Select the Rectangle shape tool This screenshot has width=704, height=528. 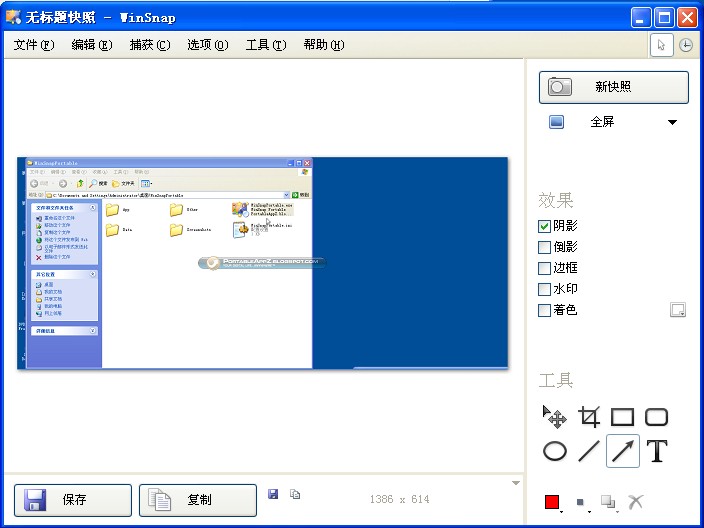622,417
